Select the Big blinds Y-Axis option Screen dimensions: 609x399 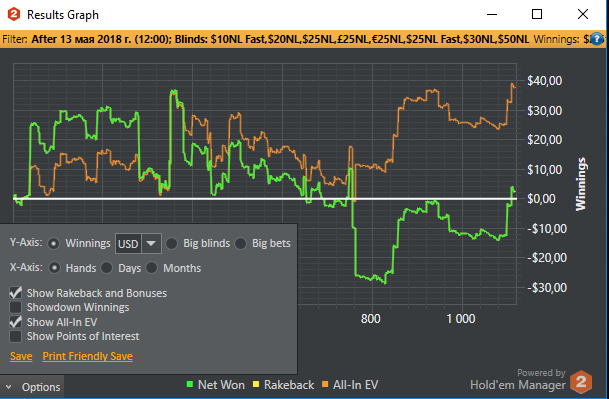pyautogui.click(x=171, y=244)
